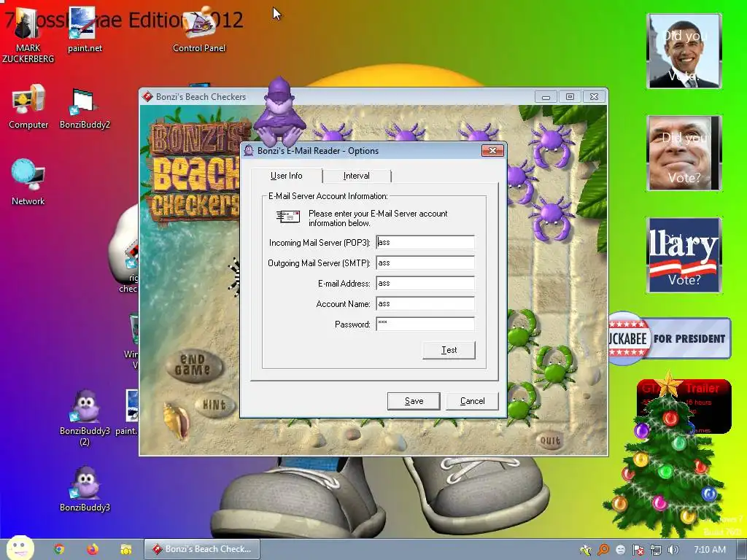
Task: Launch Firefox from the taskbar
Action: click(93, 549)
